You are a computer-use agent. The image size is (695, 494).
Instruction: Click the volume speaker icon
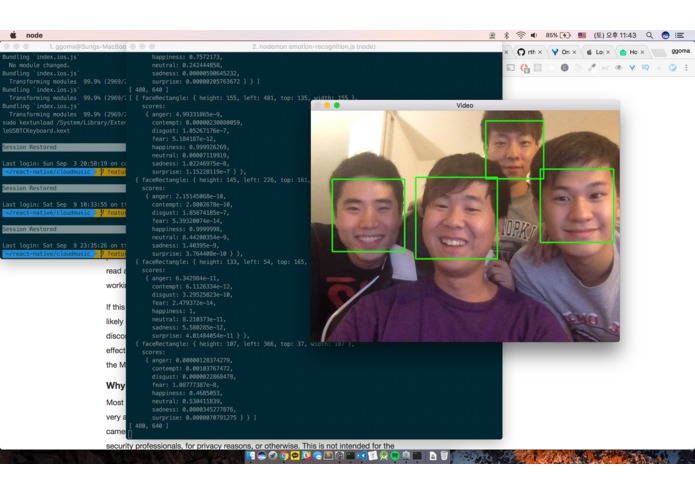pos(534,35)
